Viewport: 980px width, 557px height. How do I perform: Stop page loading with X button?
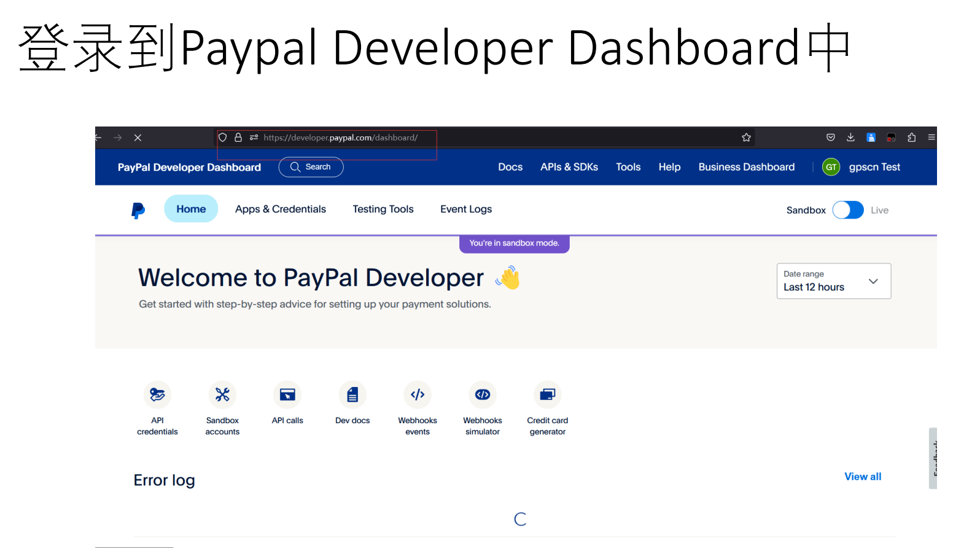coord(138,138)
